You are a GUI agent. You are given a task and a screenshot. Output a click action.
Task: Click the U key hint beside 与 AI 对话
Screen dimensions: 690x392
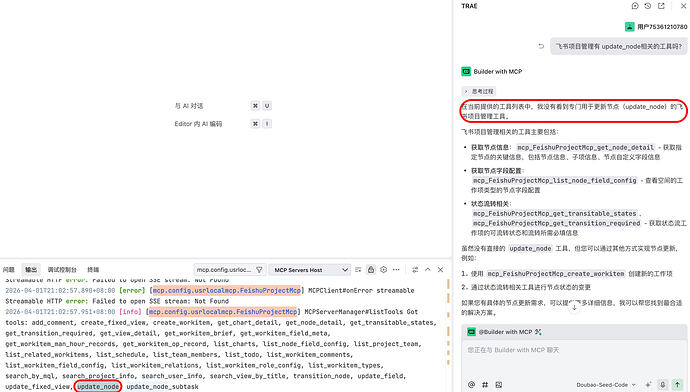click(x=267, y=106)
